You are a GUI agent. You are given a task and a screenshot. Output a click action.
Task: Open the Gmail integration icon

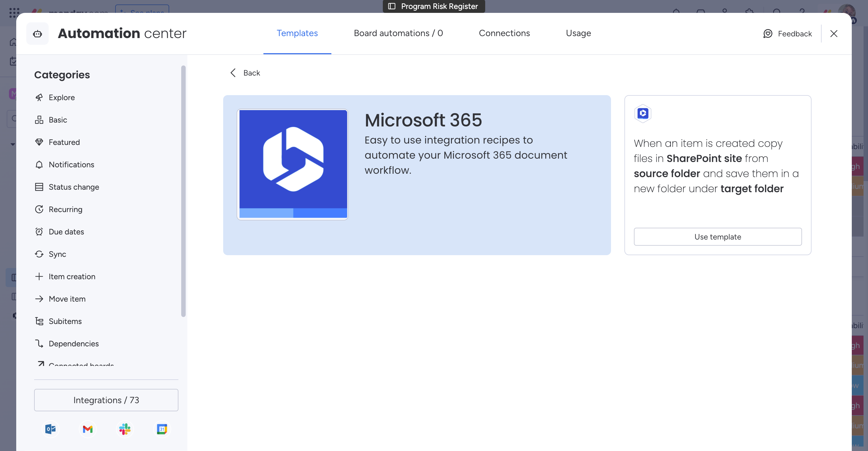[88, 429]
